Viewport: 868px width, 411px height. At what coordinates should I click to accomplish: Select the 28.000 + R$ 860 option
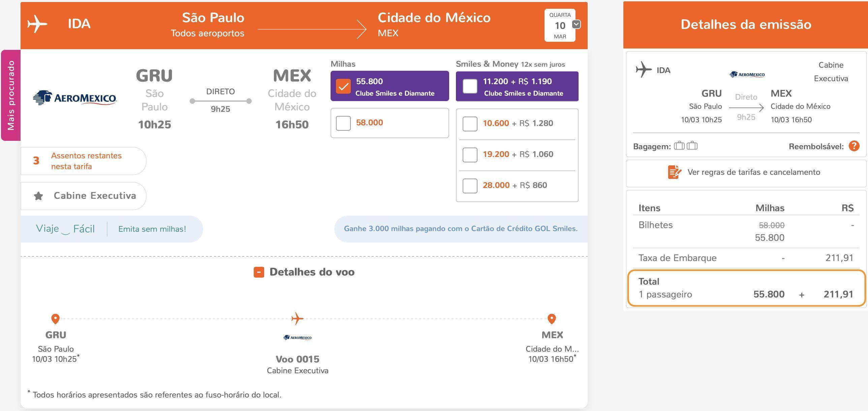[x=470, y=186]
